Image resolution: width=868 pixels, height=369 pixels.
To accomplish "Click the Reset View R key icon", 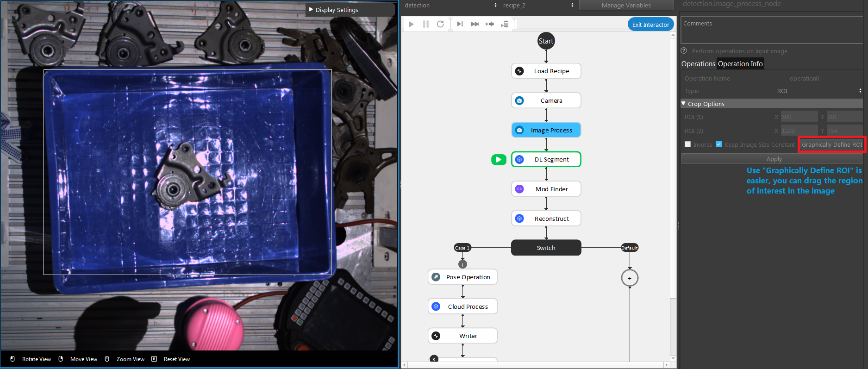I will [154, 359].
